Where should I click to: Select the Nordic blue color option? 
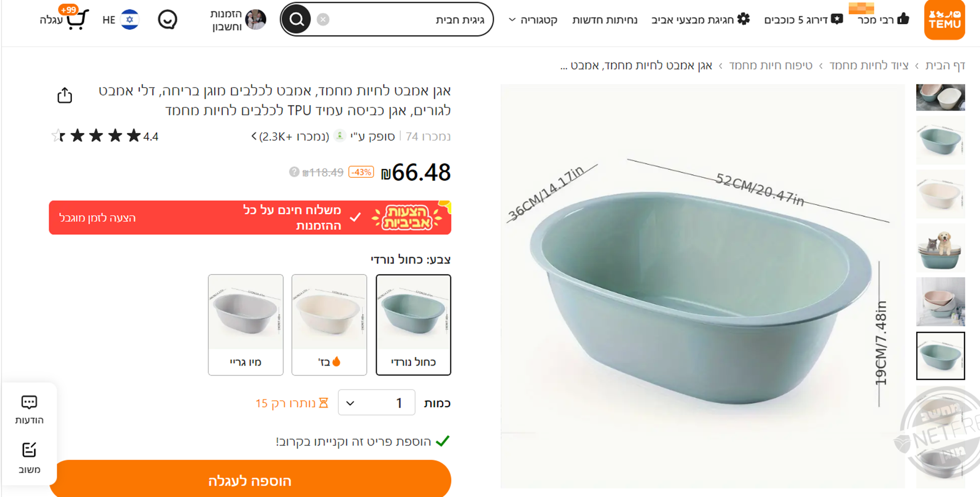point(413,324)
